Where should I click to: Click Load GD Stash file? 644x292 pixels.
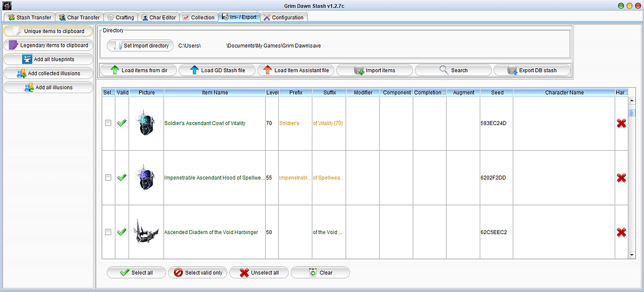[x=217, y=70]
